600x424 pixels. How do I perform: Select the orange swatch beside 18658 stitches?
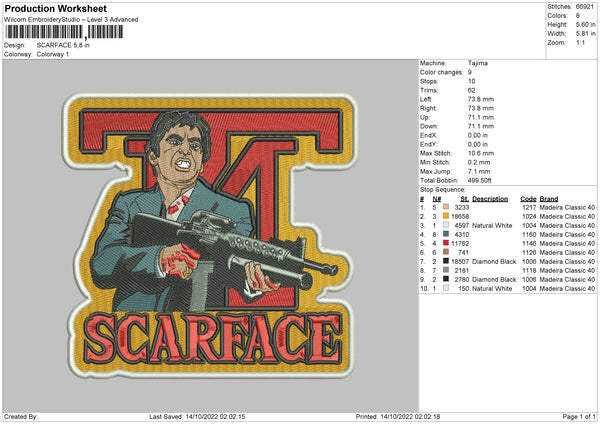pyautogui.click(x=446, y=216)
